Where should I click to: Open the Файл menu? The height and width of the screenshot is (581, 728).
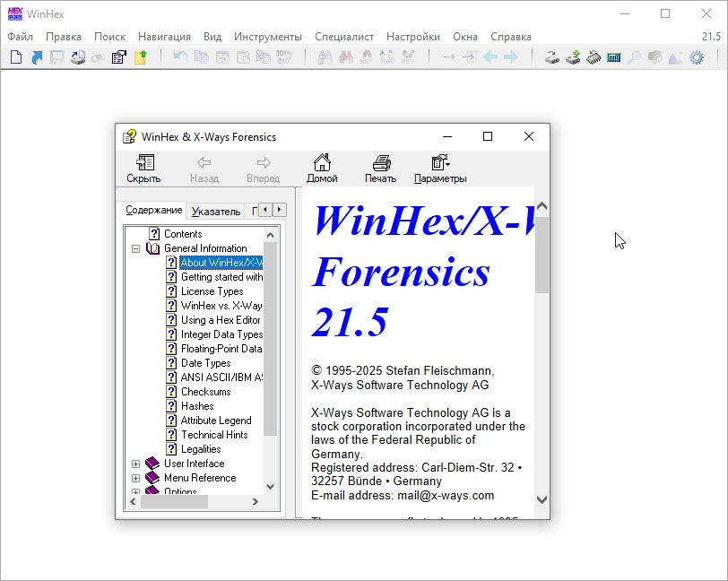tap(20, 37)
